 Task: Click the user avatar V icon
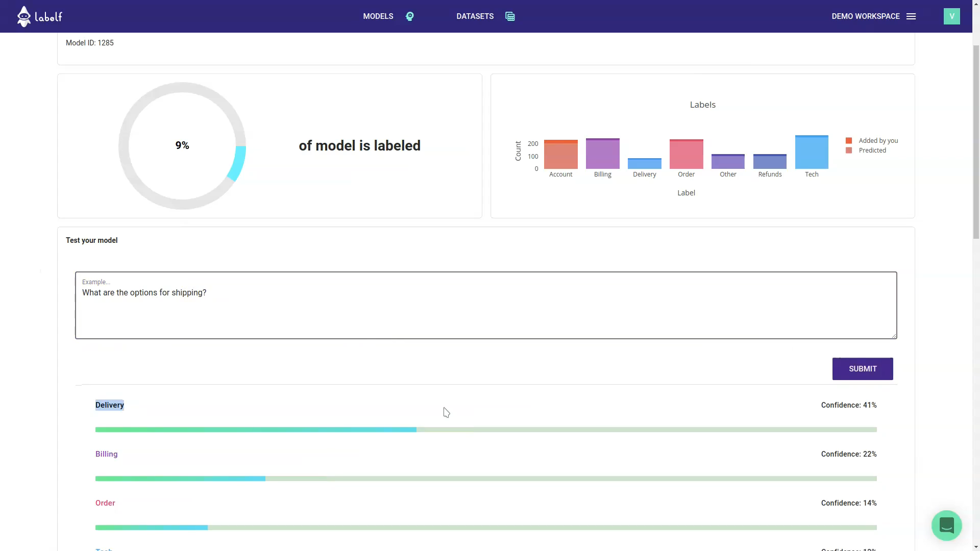(x=951, y=16)
